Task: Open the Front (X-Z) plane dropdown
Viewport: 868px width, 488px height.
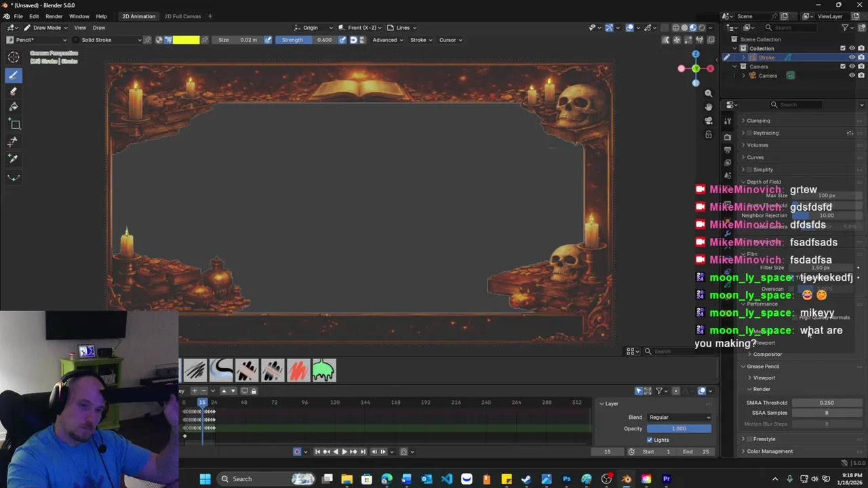Action: click(x=361, y=28)
